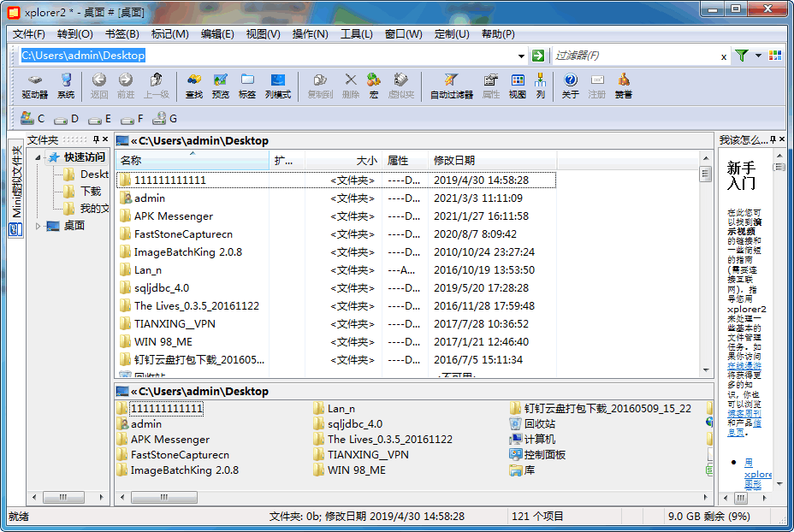This screenshot has width=794, height=532.
Task: Click the 前进 forward toolbar icon
Action: (x=126, y=86)
